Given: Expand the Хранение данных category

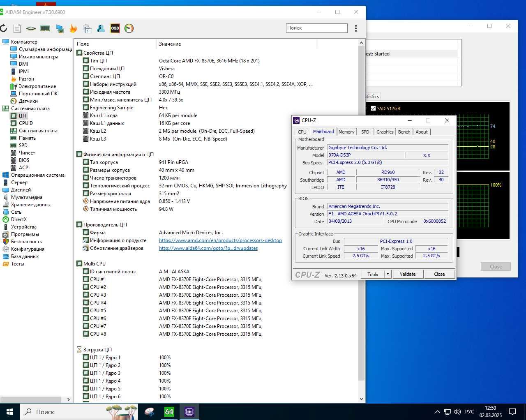Looking at the screenshot, I should coord(31,205).
